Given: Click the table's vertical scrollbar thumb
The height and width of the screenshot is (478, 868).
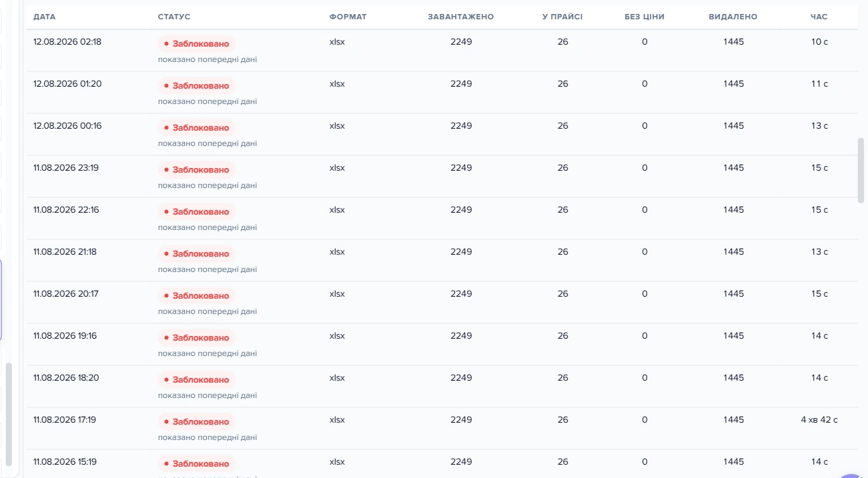Looking at the screenshot, I should [x=861, y=169].
